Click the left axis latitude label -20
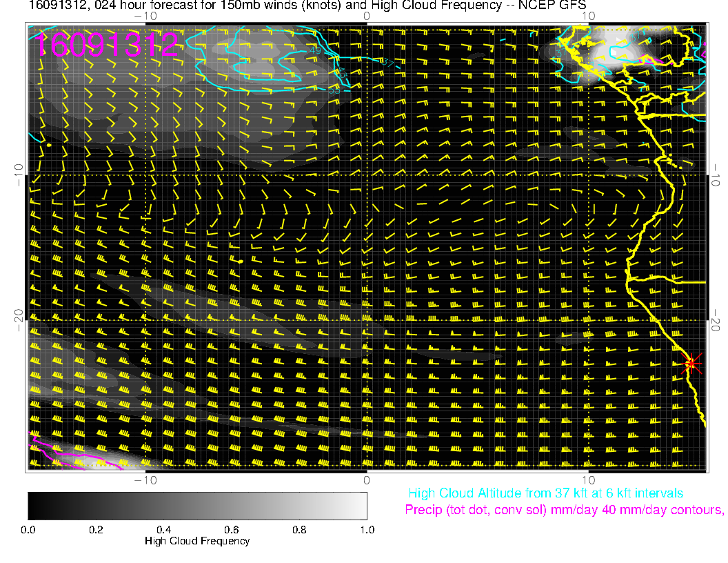728x563 pixels. pos(18,320)
